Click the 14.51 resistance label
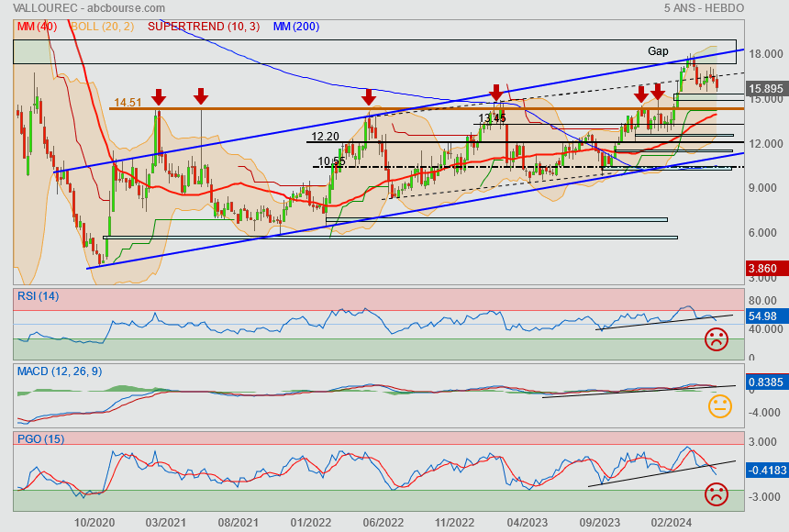The image size is (789, 532). click(128, 103)
